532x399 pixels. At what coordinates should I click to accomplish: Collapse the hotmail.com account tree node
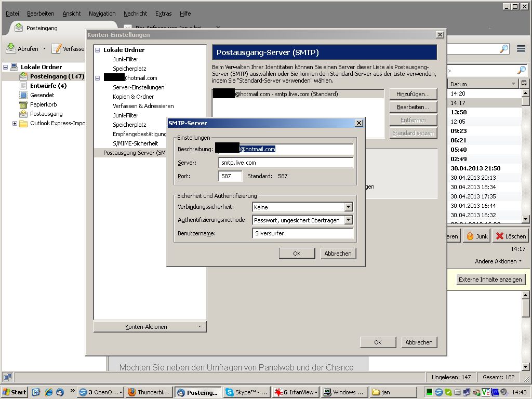click(97, 78)
